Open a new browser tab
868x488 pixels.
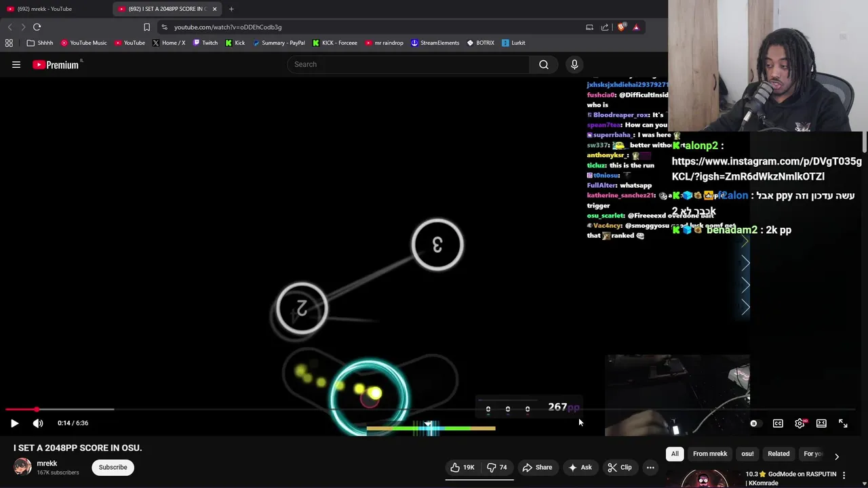231,9
